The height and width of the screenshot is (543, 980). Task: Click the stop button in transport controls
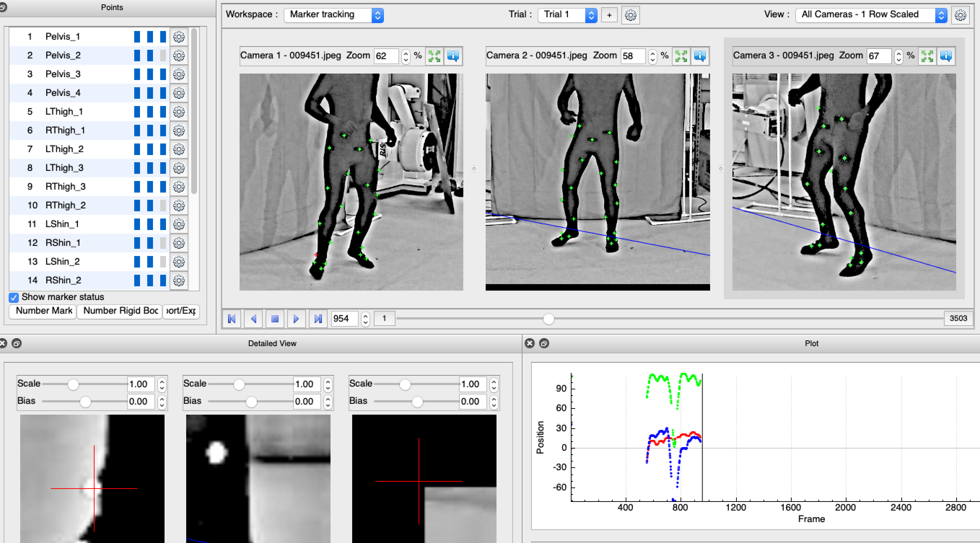coord(275,318)
